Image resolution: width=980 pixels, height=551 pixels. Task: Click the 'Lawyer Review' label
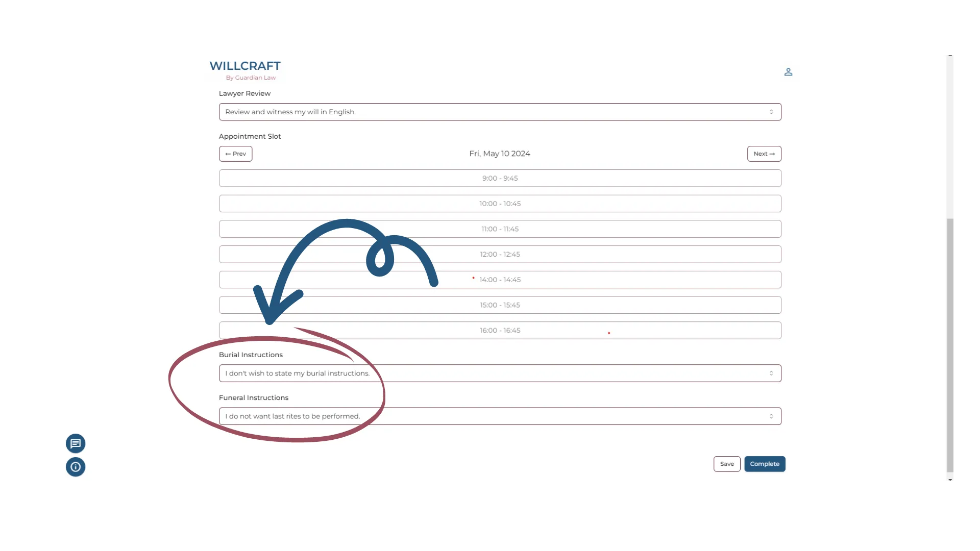pos(244,93)
